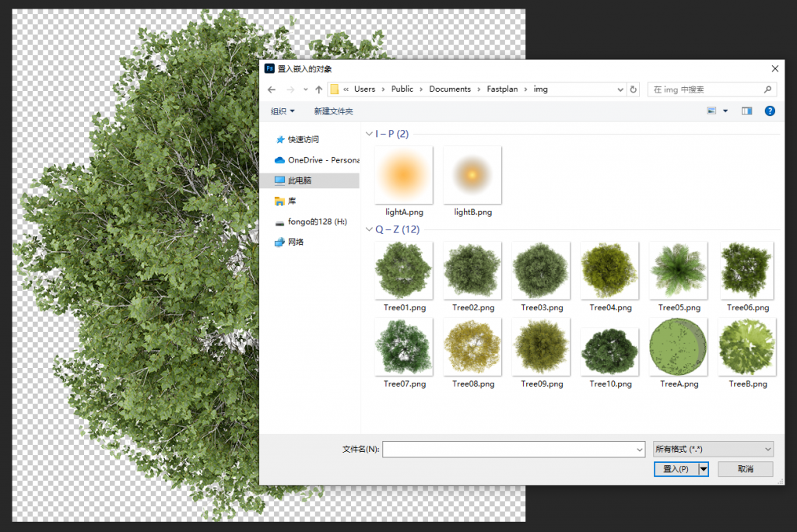Select Tree03.png file
Viewport: 797px width, 532px height.
(542, 277)
